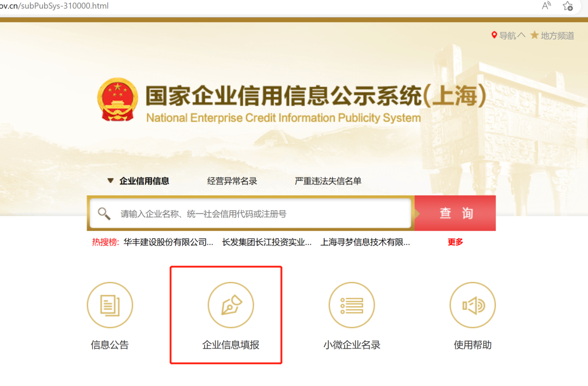Click the magnifier icon in search box

104,214
